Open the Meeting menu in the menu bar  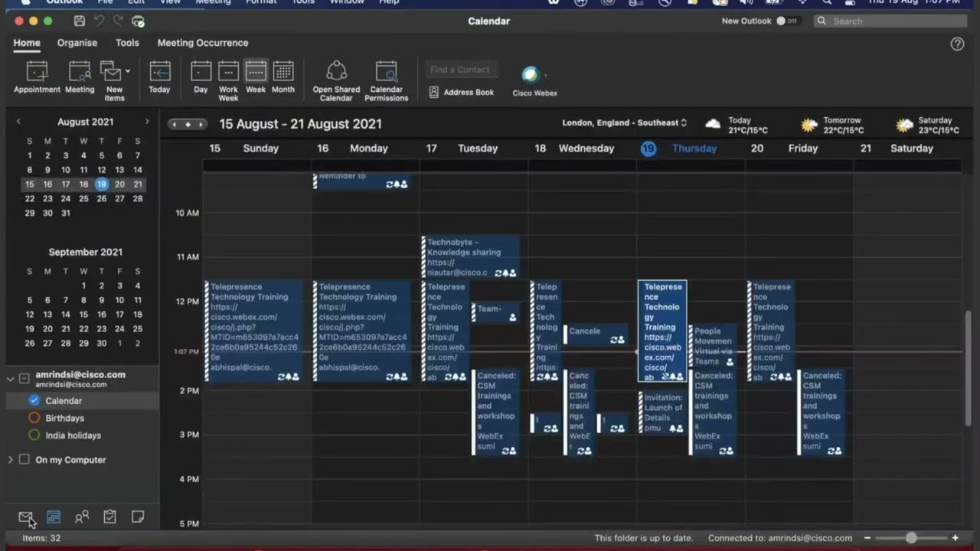213,2
